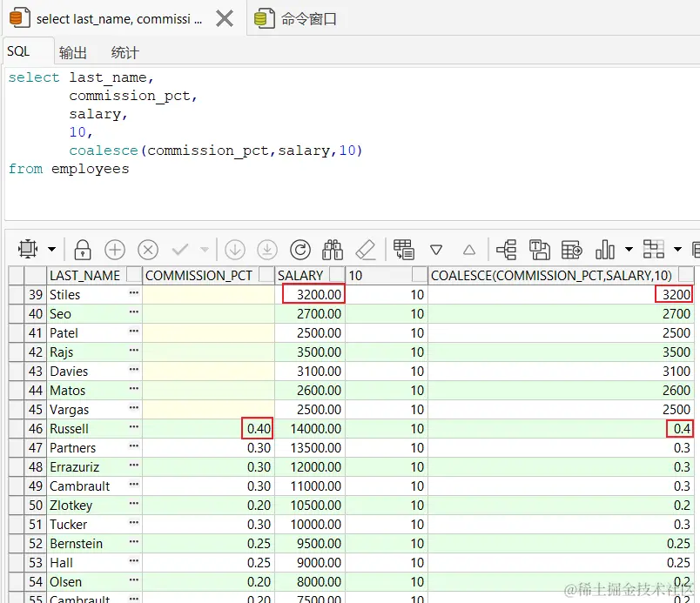The height and width of the screenshot is (603, 700).
Task: Switch to the 输出 tab
Action: tap(73, 52)
